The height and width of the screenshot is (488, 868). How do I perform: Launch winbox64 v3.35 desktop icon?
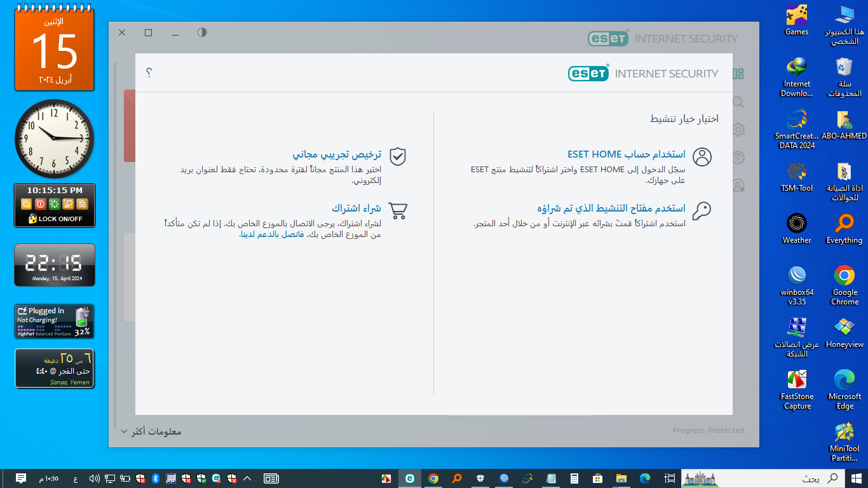(797, 286)
